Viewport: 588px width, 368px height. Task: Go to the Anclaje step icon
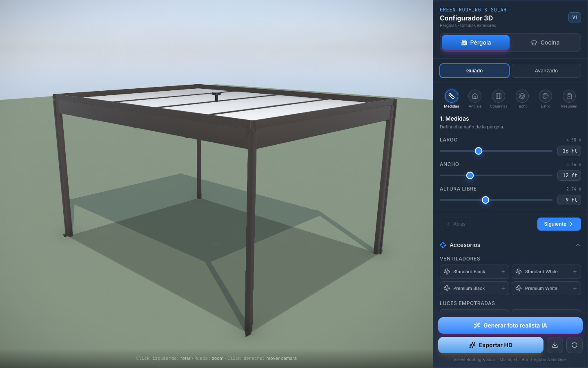(475, 96)
